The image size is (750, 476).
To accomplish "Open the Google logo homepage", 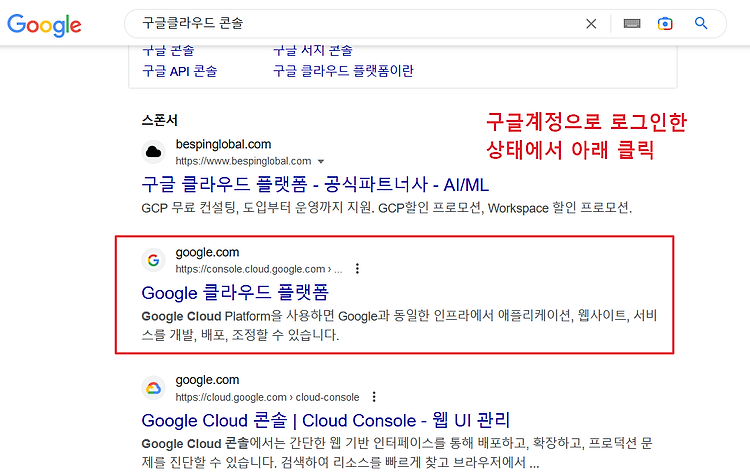I will tap(44, 25).
